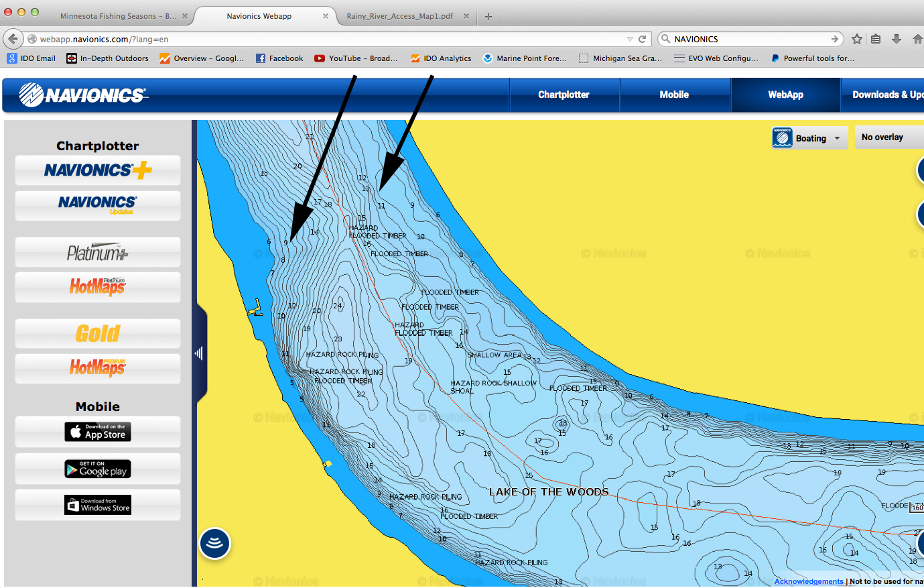Click the yellow dock marker on west shore
This screenshot has width=924, height=588.
click(x=255, y=308)
